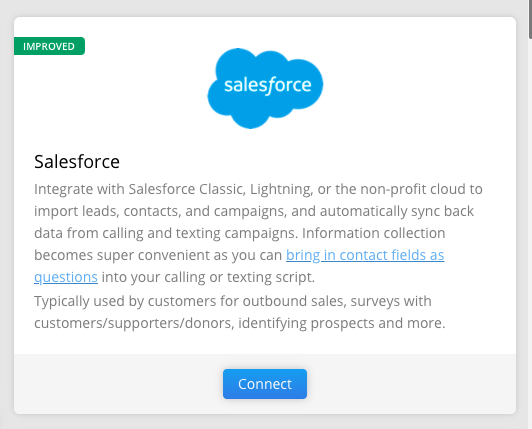The height and width of the screenshot is (429, 532).
Task: Click the 'Typically used by customers' paragraph line
Action: [233, 301]
